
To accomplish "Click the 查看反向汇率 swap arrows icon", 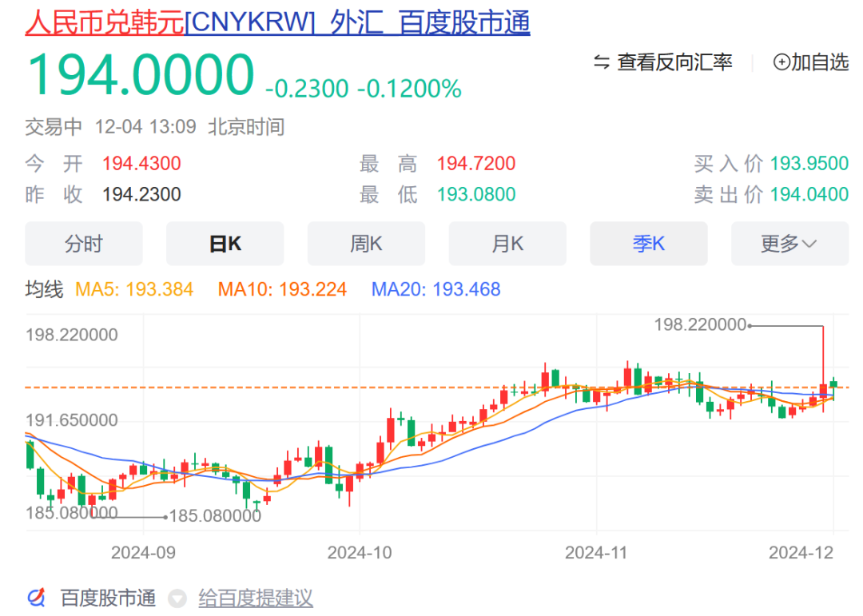I will point(602,62).
